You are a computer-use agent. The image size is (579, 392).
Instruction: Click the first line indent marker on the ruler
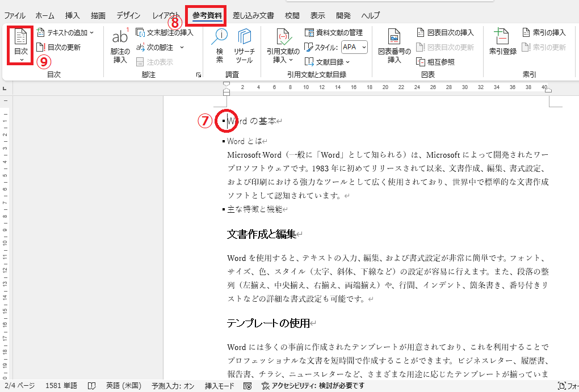pos(226,85)
